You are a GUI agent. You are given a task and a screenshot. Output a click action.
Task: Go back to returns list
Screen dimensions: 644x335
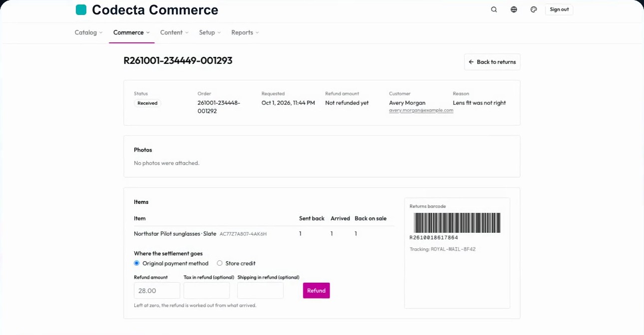pos(492,62)
